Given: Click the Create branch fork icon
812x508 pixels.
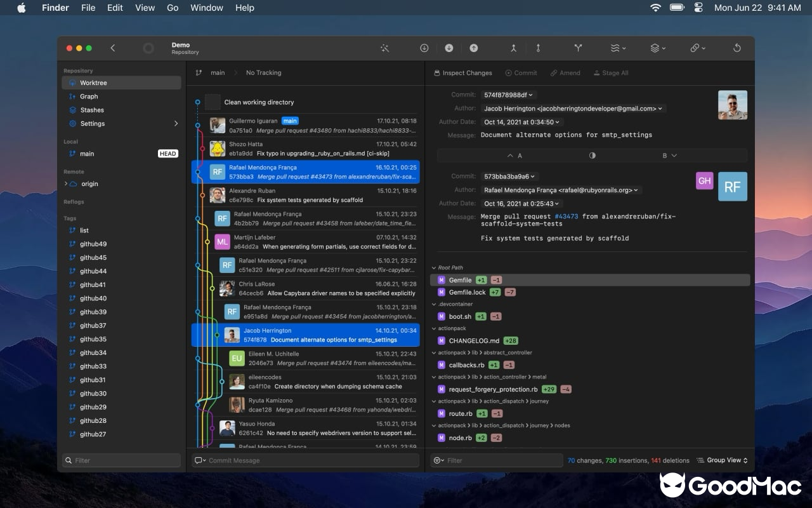Looking at the screenshot, I should [578, 48].
